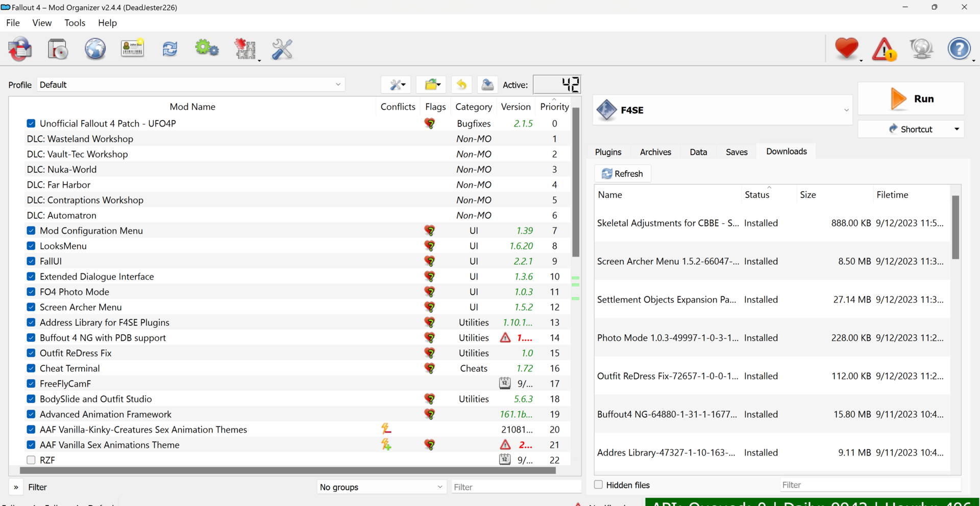Open the No groups dropdown
The width and height of the screenshot is (980, 506).
(381, 487)
